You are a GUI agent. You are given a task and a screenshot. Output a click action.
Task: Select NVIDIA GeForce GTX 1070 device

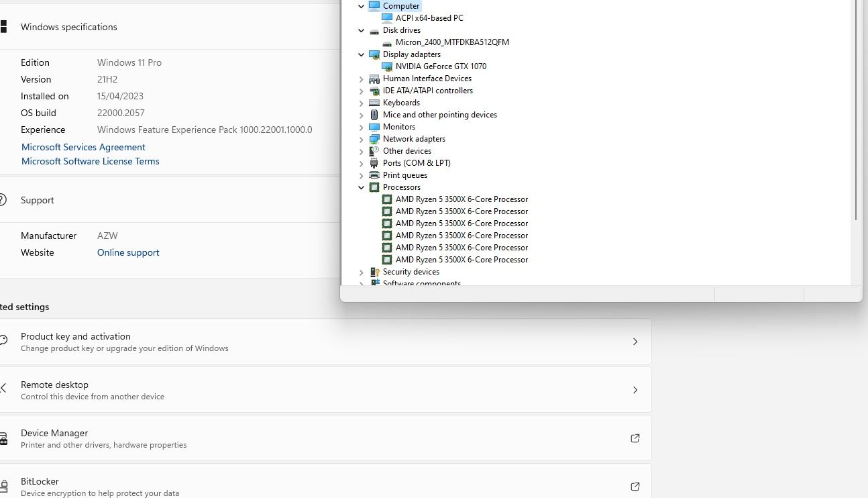[x=441, y=66]
